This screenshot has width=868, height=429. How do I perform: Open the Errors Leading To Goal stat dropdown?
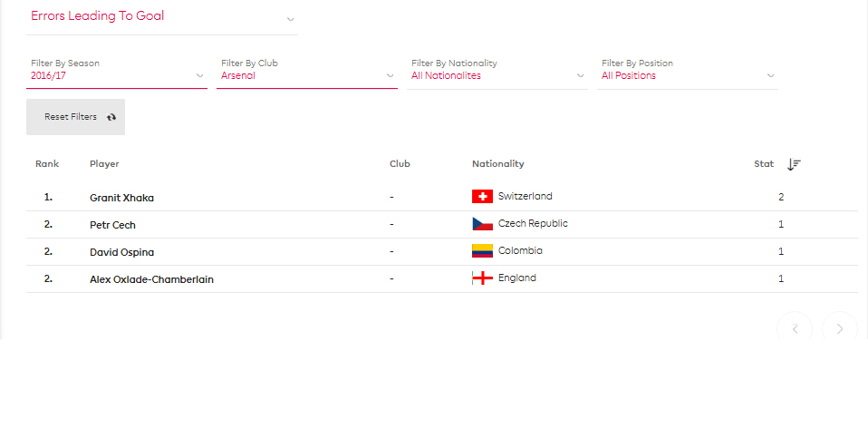[161, 18]
